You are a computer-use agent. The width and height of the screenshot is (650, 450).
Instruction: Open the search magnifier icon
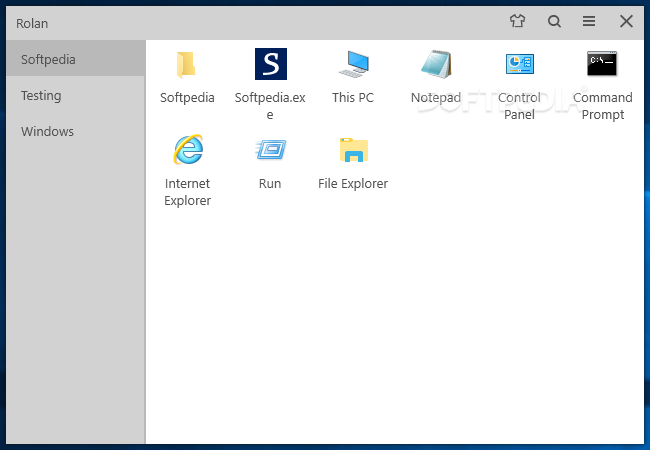point(554,21)
